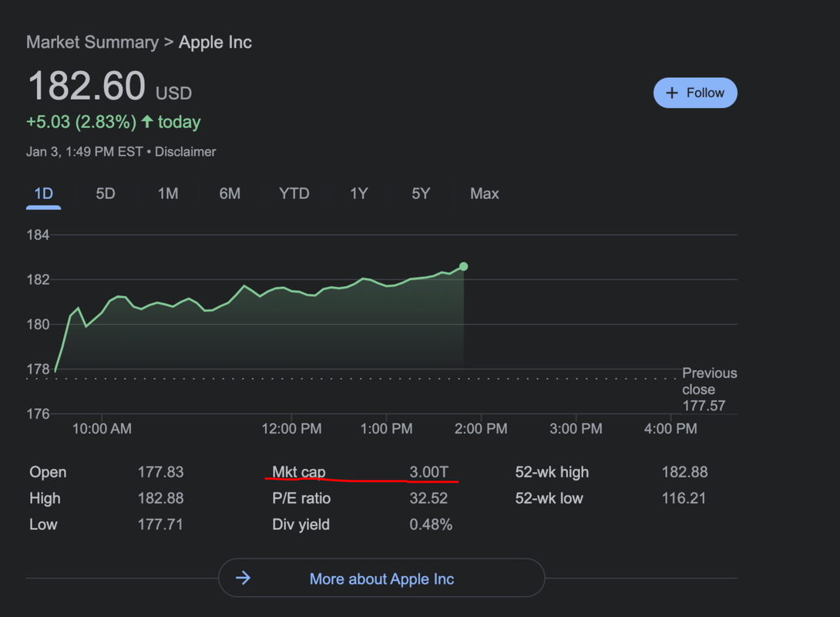Click the arrow icon beside More about Apple

243,578
